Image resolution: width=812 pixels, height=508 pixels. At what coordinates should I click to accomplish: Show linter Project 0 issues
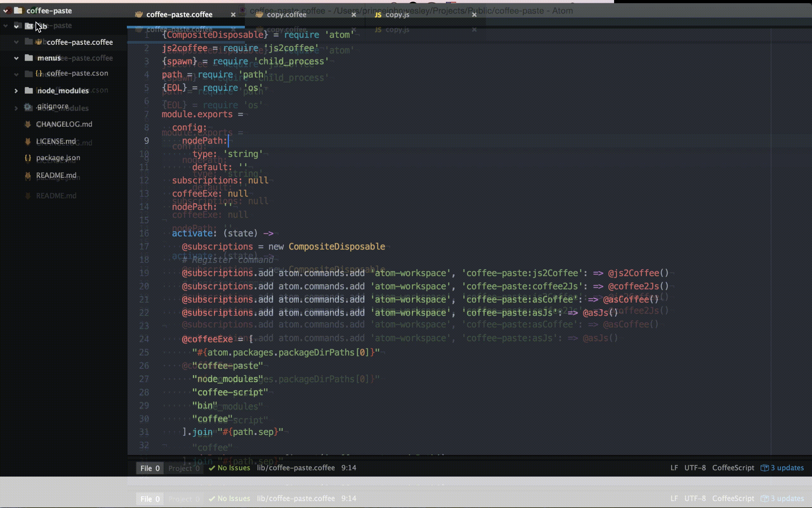coord(184,468)
